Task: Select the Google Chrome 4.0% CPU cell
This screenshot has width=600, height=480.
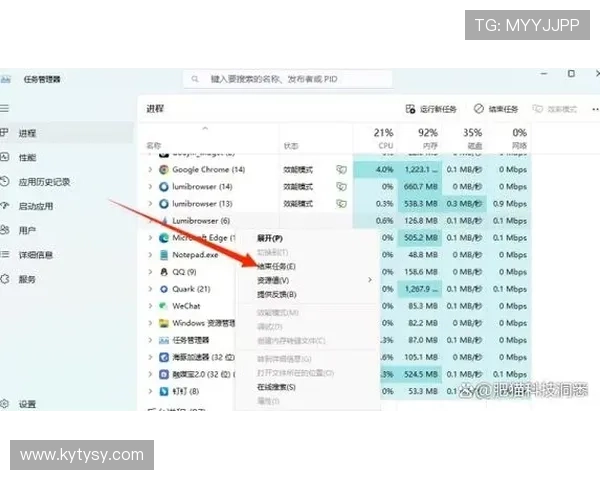Action: (x=375, y=170)
